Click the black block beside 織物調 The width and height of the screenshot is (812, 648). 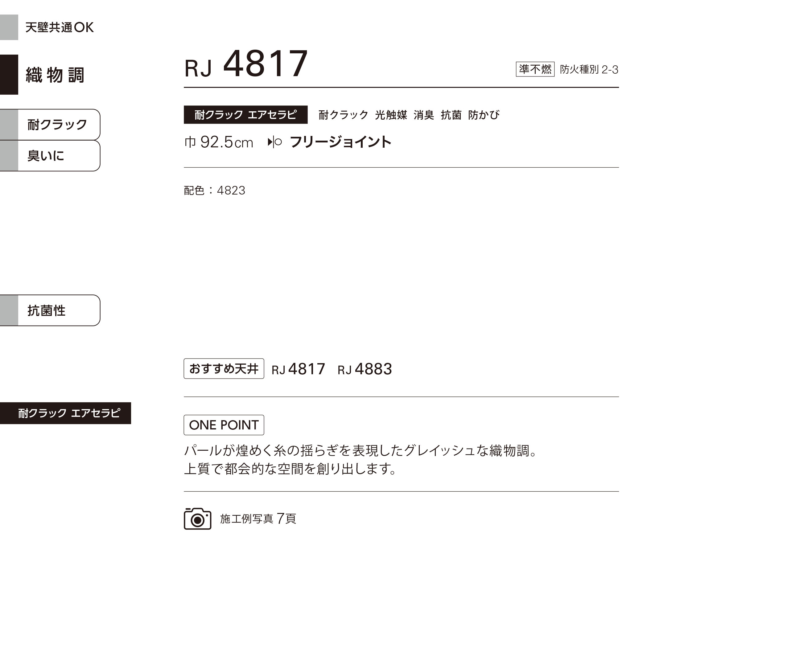pyautogui.click(x=9, y=75)
